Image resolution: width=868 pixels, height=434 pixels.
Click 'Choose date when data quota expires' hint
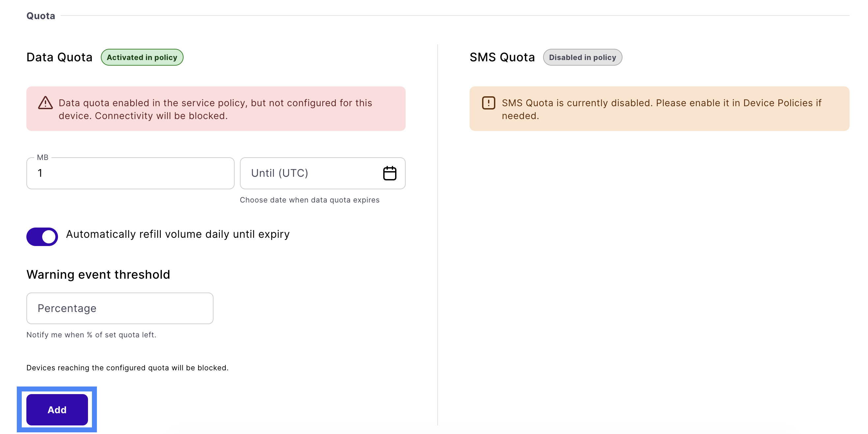[x=309, y=200]
